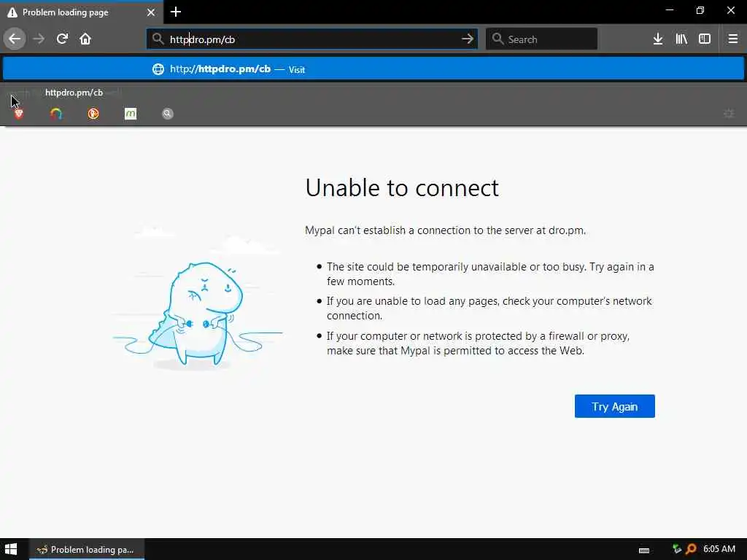
Task: Click the warning icon on the tab
Action: click(12, 12)
